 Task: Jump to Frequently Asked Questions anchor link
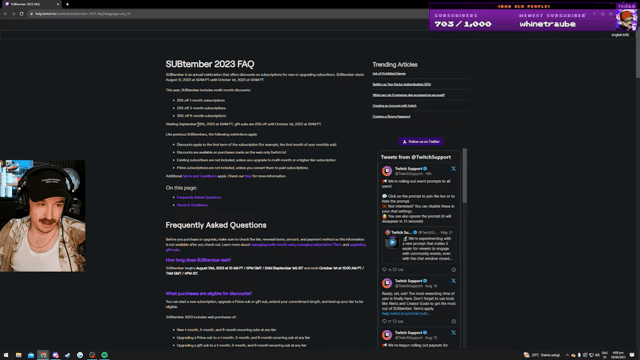[199, 198]
